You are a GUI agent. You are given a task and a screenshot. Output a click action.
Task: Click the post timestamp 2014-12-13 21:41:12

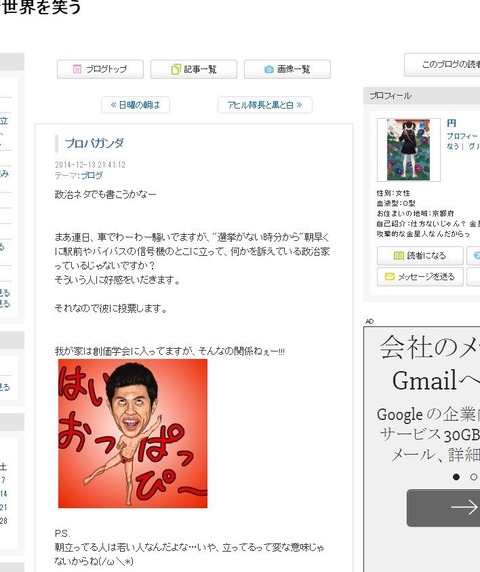(x=90, y=165)
